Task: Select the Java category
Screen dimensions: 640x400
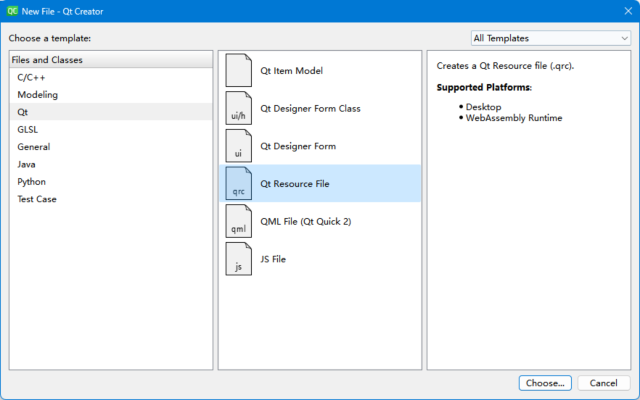Action: coord(27,164)
